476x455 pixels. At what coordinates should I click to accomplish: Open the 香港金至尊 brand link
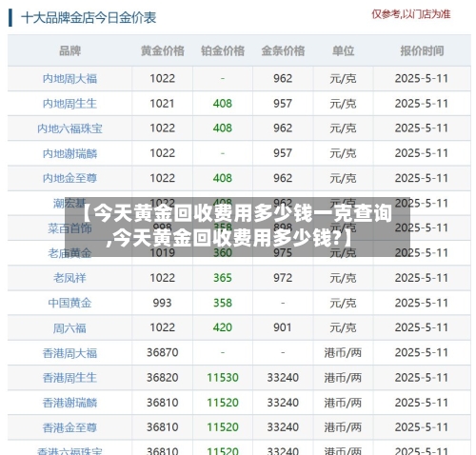[x=69, y=427]
